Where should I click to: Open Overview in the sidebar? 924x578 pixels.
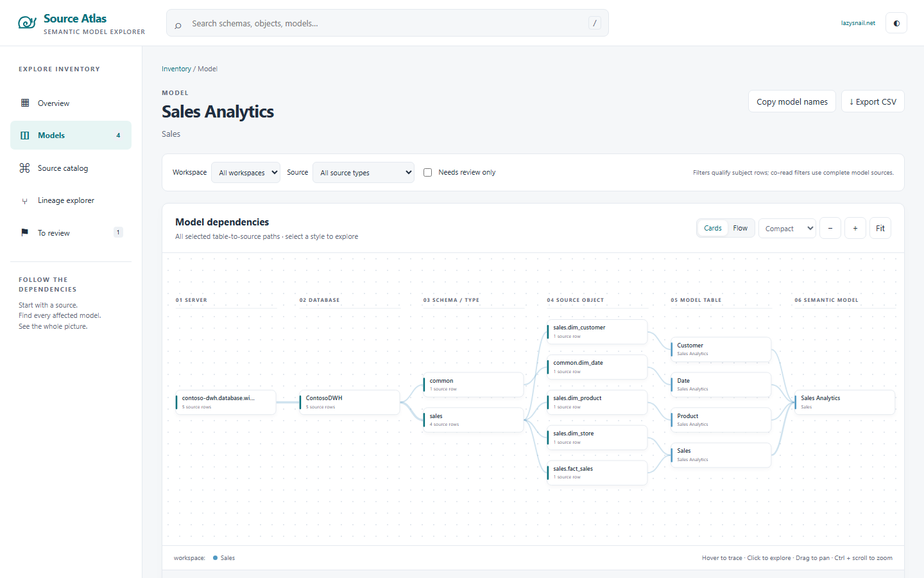coord(71,103)
